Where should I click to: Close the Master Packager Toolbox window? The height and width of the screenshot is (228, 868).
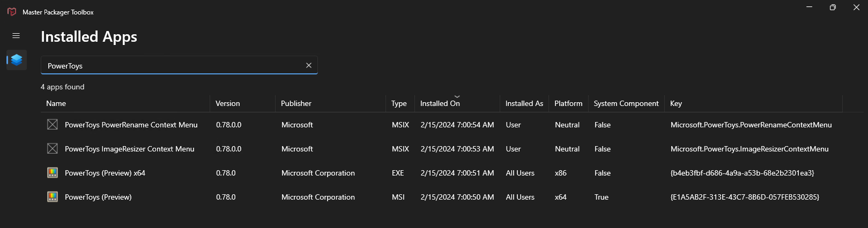click(856, 7)
